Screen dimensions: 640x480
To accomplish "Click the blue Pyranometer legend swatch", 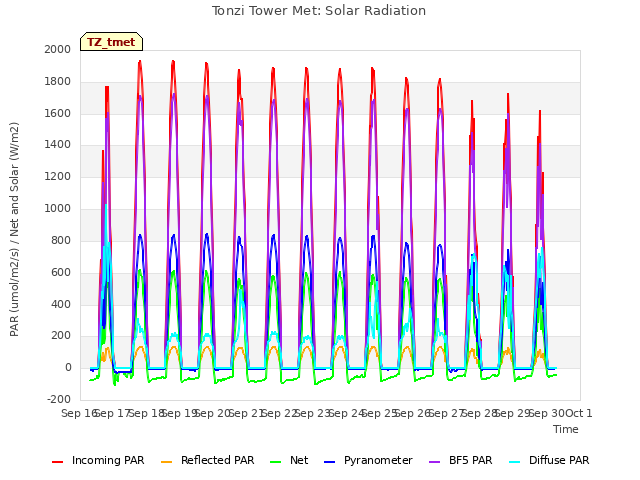I will click(329, 462).
